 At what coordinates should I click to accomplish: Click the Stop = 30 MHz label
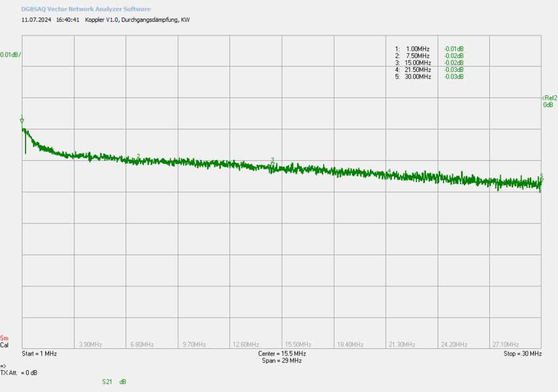coord(523,353)
